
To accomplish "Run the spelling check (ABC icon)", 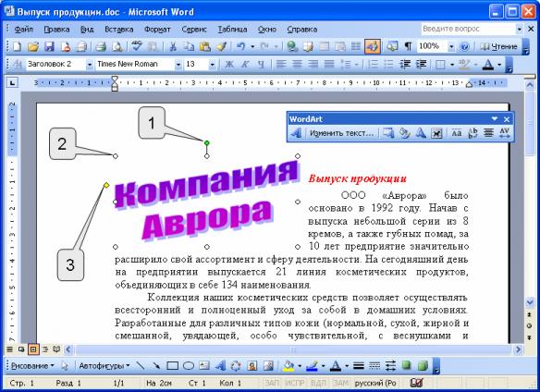I will tap(137, 46).
